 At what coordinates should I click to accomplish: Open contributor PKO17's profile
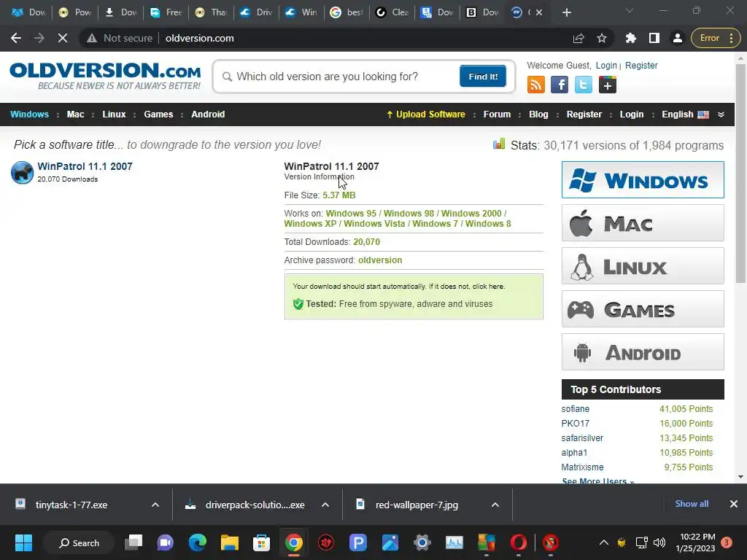point(575,424)
